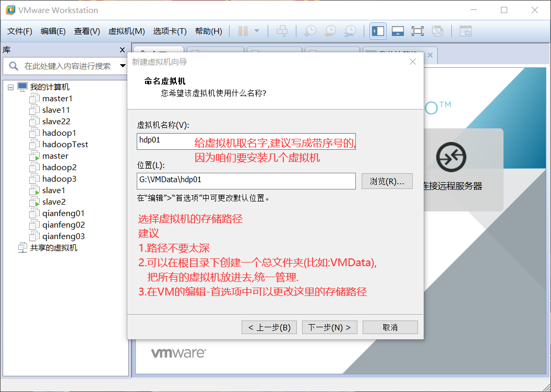Click the 取消 cancel button
Viewport: 551px width, 392px height.
click(390, 327)
